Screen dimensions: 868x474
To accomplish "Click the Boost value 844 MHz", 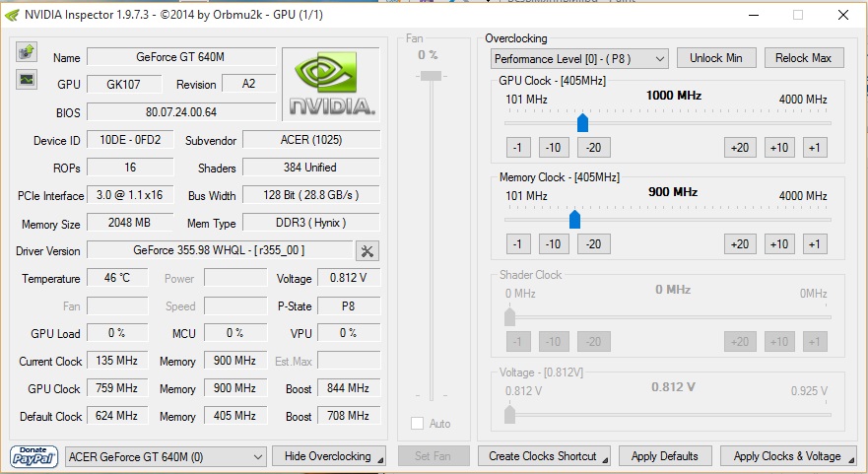I will (349, 388).
